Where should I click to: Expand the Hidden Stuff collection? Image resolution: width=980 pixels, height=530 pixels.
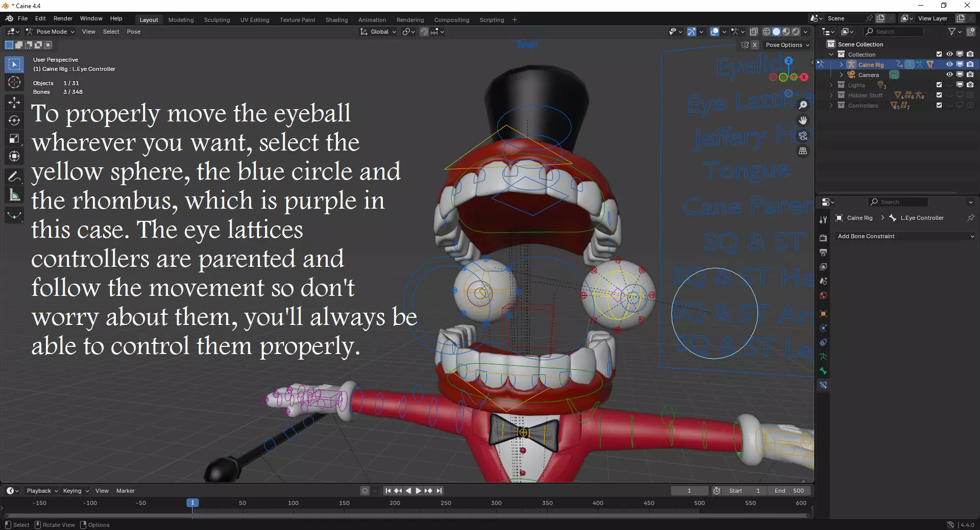(x=831, y=95)
